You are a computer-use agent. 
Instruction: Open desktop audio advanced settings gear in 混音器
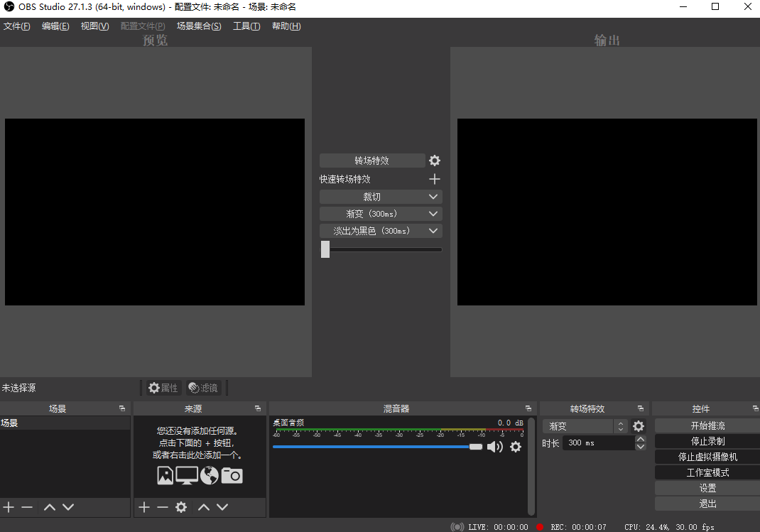[x=516, y=447]
